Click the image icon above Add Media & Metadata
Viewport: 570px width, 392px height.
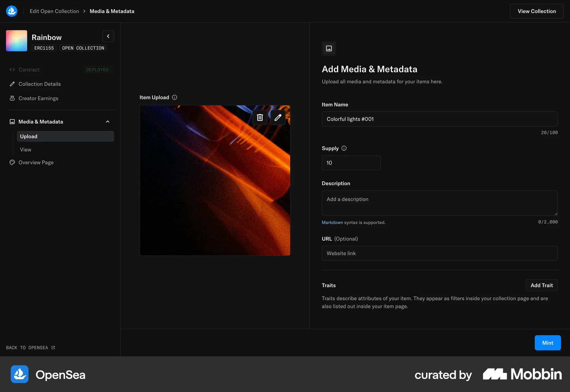click(329, 48)
